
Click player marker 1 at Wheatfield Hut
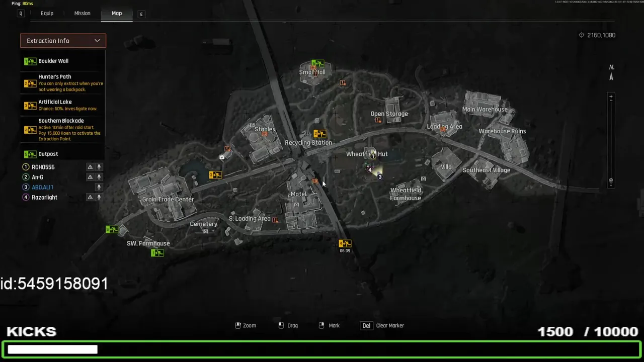pos(373,156)
